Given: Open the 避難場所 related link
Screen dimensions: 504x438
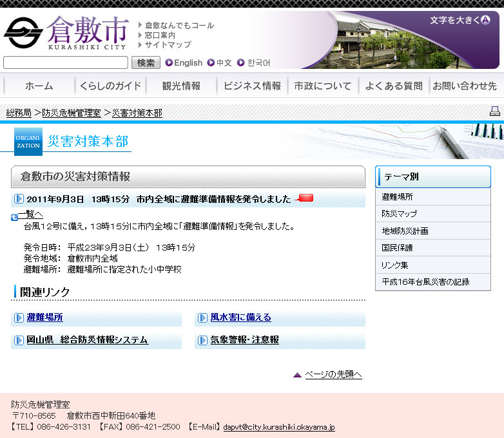Looking at the screenshot, I should pyautogui.click(x=44, y=318).
